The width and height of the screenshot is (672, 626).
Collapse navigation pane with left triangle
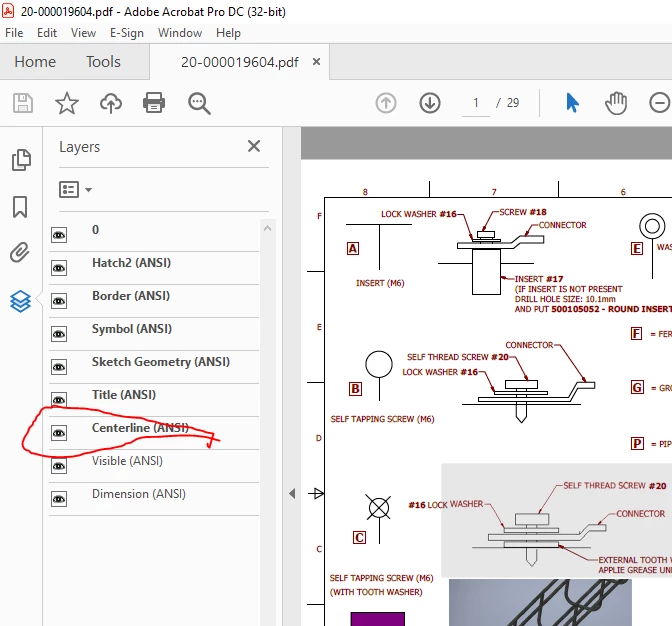(x=292, y=494)
